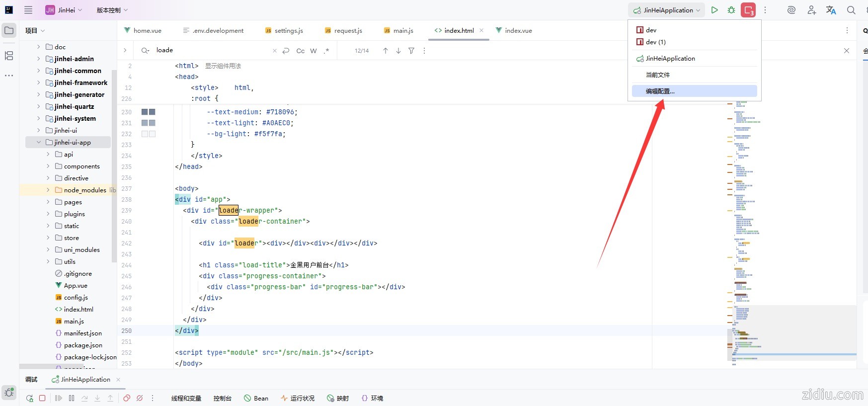Stop the debug session with the red square

coord(42,398)
